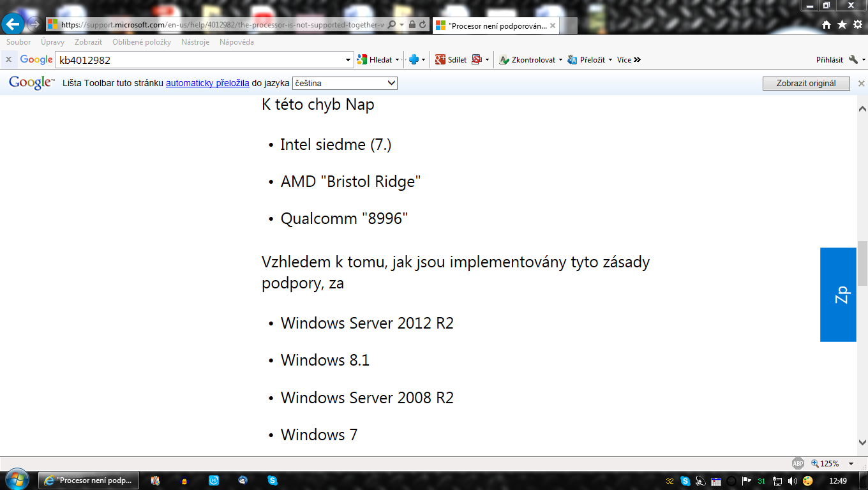Click the Action Center flag icon

click(747, 481)
